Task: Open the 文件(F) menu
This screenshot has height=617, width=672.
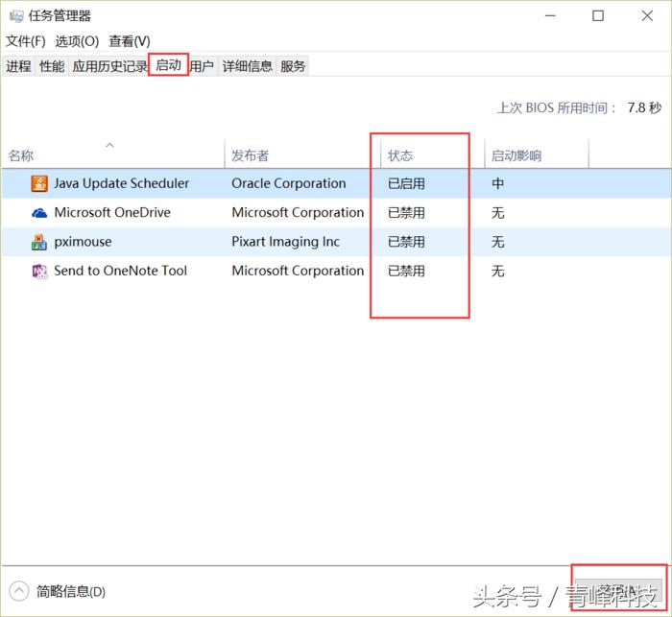Action: click(25, 41)
